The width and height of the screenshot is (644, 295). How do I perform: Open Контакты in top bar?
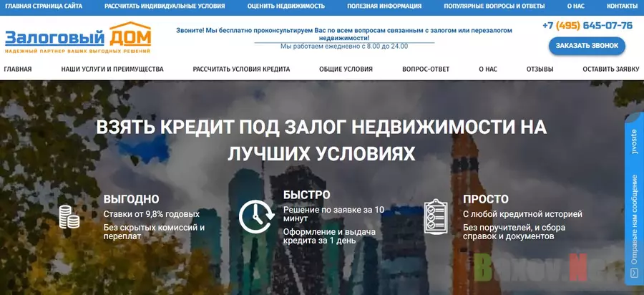point(623,6)
